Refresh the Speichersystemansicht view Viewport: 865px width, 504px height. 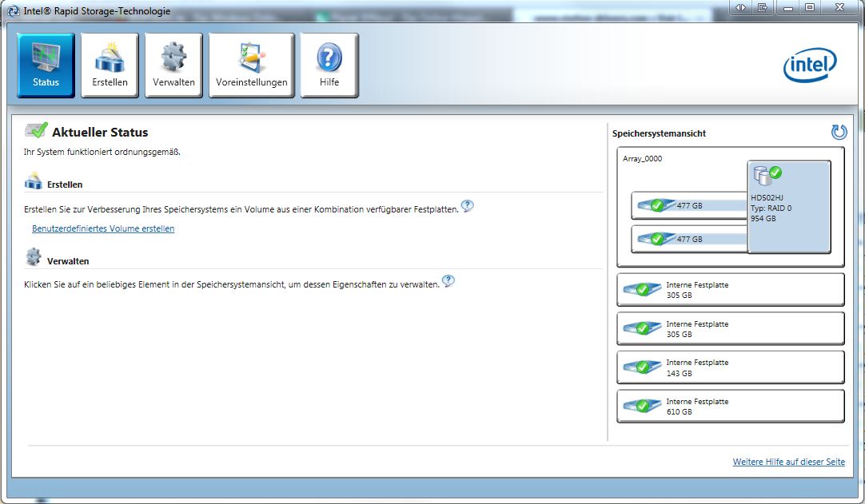[x=839, y=132]
